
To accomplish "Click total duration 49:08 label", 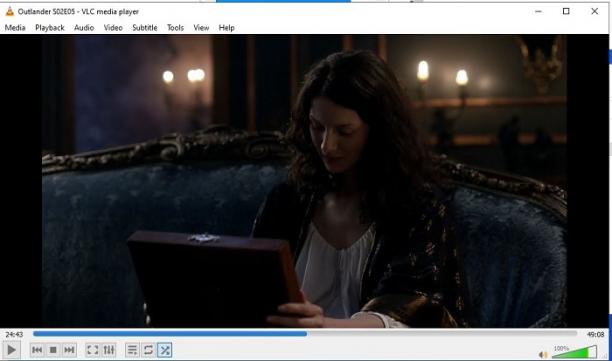I will click(x=595, y=334).
